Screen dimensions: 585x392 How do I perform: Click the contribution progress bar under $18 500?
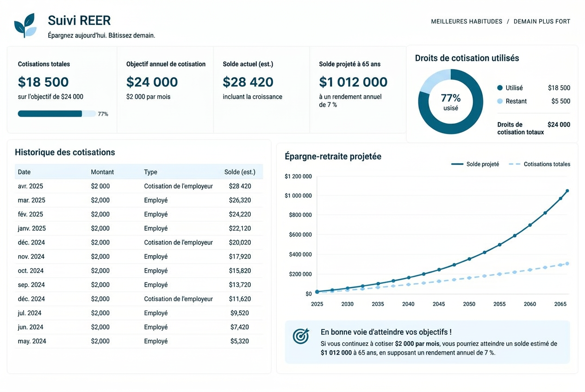click(57, 114)
